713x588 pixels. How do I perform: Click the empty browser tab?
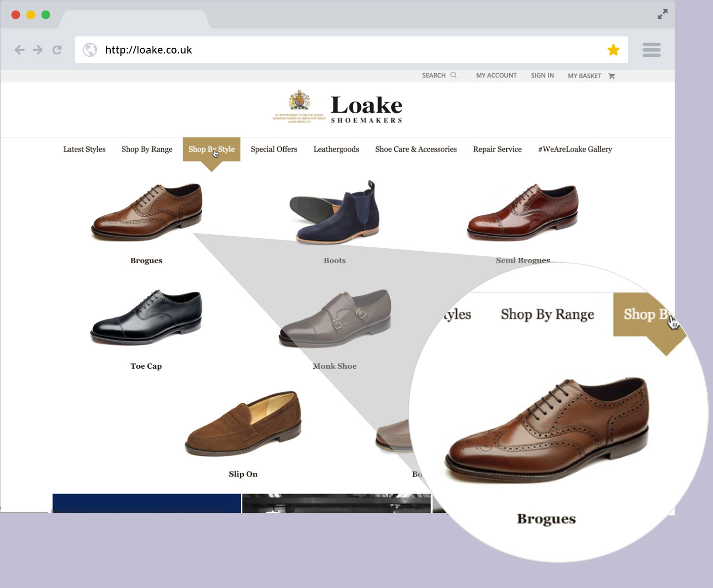(134, 19)
